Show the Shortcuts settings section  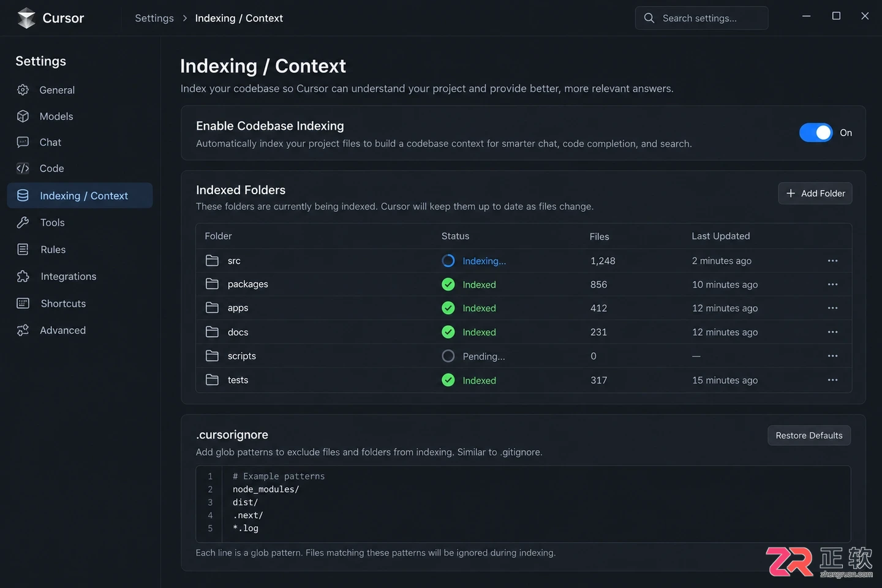(x=80, y=303)
